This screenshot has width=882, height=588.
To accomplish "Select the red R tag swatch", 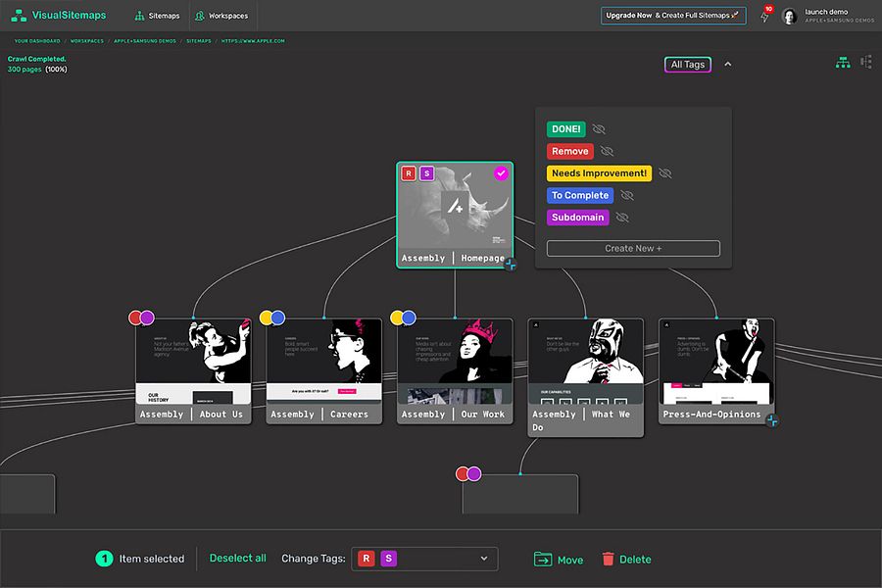I will point(366,558).
